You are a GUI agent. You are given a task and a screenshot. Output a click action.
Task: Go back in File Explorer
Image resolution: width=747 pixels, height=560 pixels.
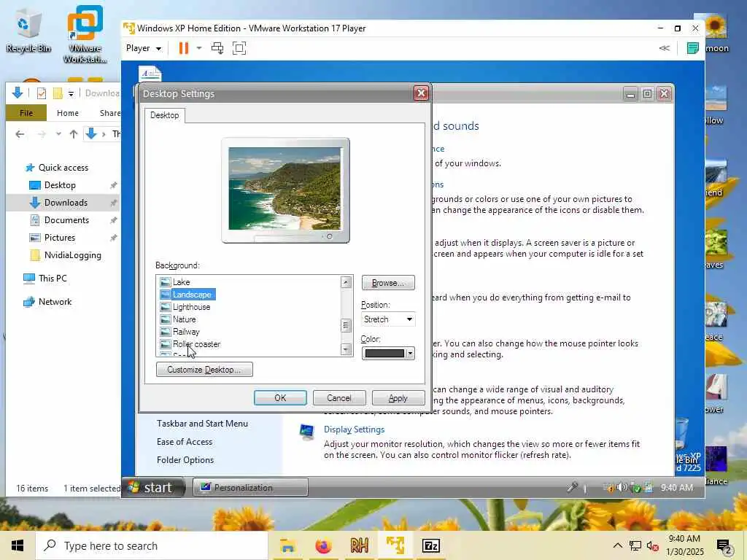[20, 134]
